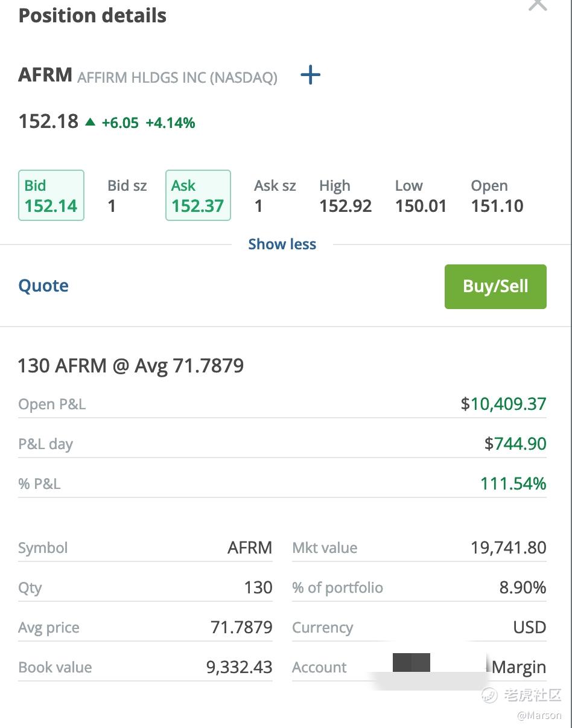Select the Avg price value 71.7879

[241, 627]
